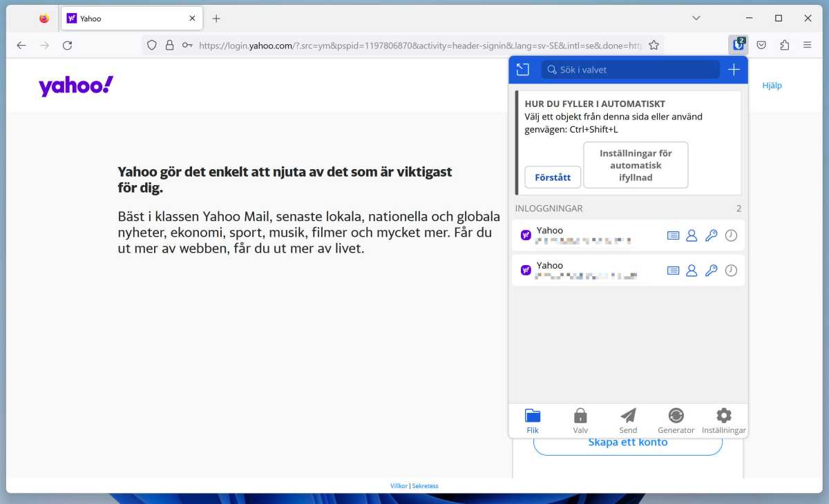Copy verification code of first Yahoo login
This screenshot has height=504, width=829.
coord(731,235)
